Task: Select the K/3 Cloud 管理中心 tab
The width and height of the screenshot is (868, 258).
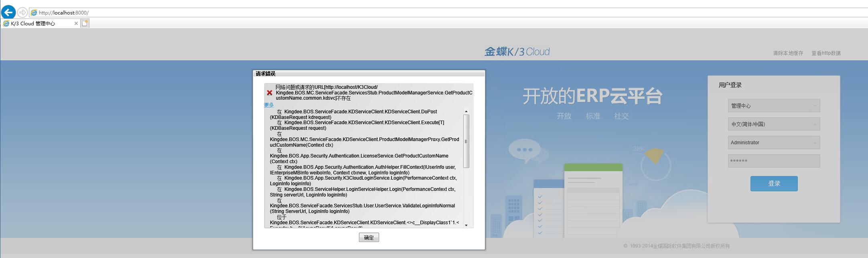Action: [x=40, y=23]
